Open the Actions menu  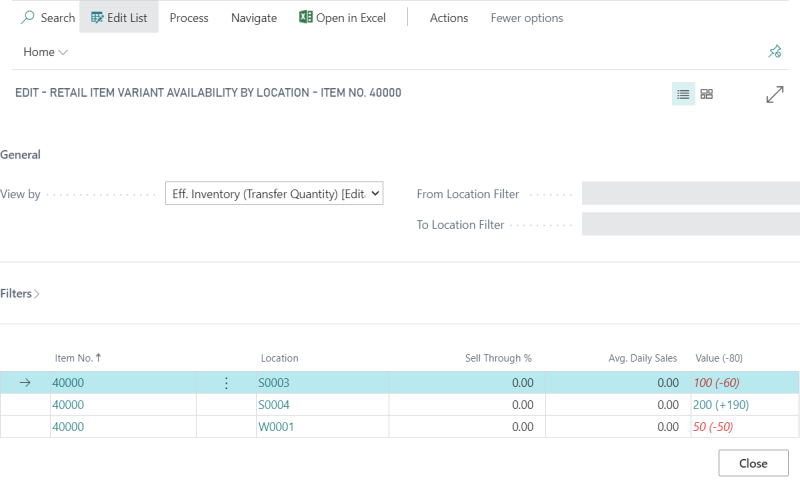tap(449, 18)
